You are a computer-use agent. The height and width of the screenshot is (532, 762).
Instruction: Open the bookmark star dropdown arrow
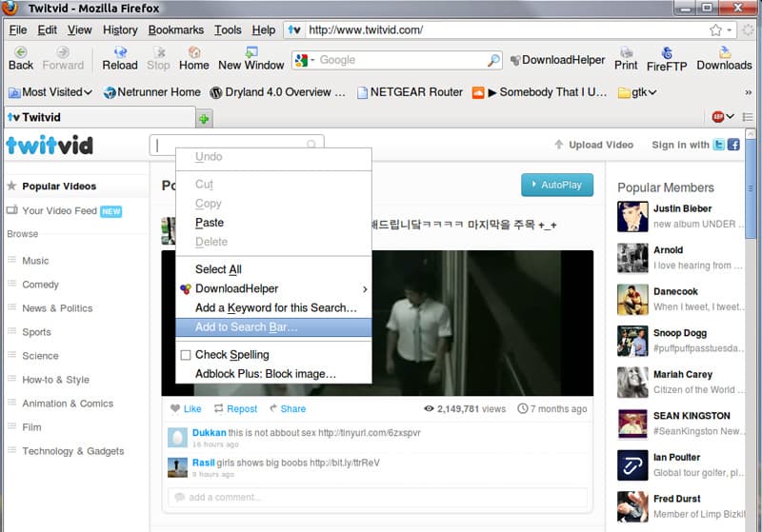[730, 30]
